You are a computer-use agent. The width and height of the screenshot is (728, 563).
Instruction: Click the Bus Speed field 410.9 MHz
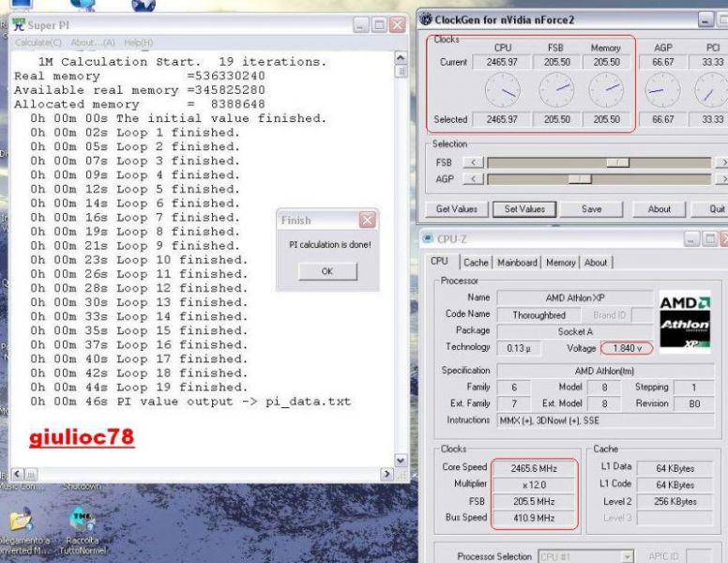pos(534,518)
